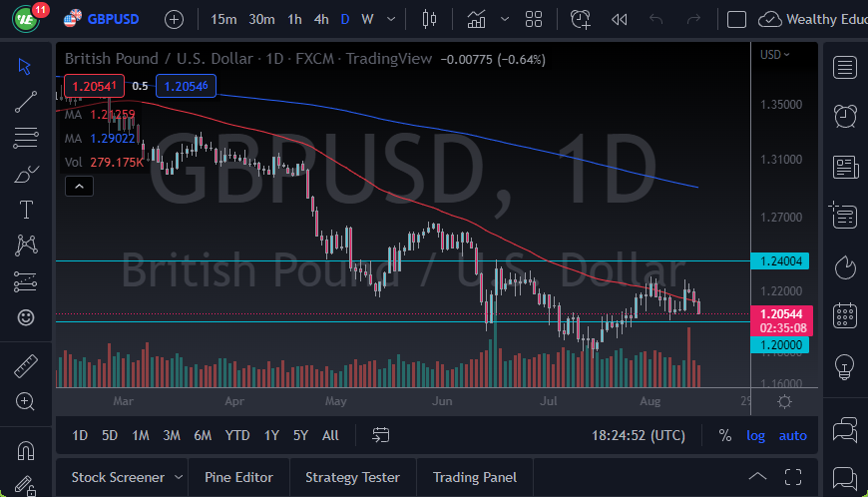
Task: Toggle auto scale
Action: coord(792,435)
